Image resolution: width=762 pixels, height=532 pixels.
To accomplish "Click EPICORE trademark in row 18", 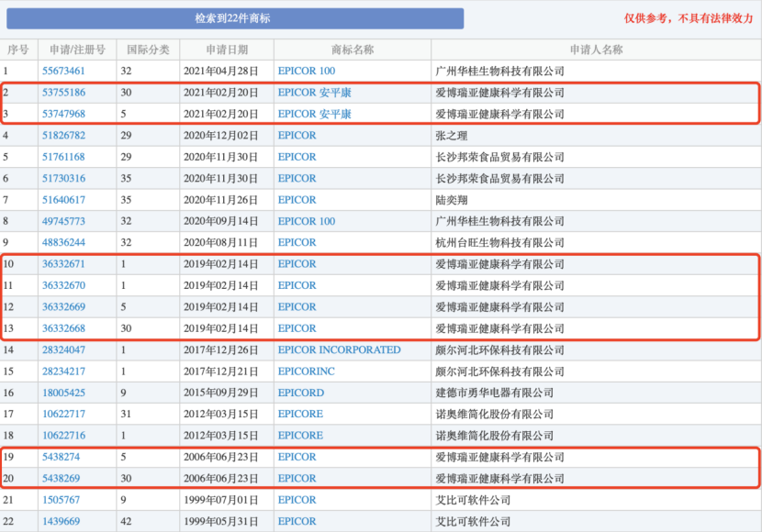I will (x=300, y=436).
